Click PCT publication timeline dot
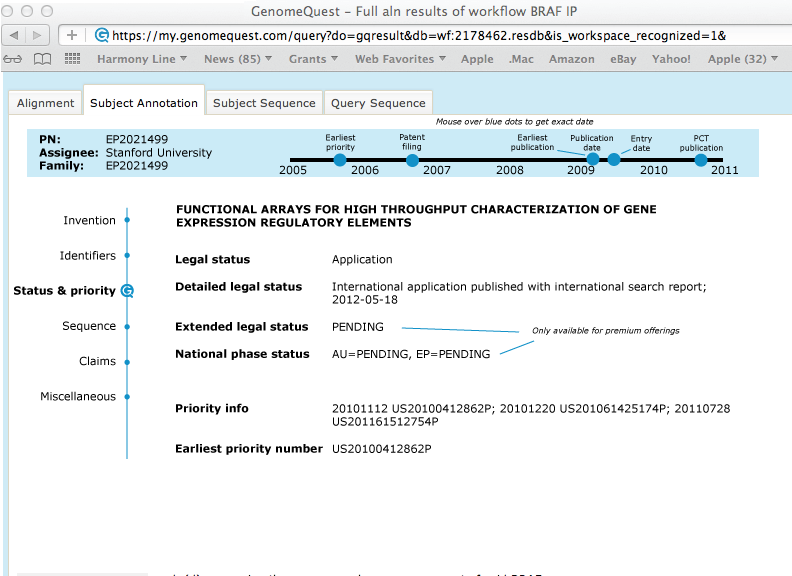The width and height of the screenshot is (792, 576). [701, 160]
